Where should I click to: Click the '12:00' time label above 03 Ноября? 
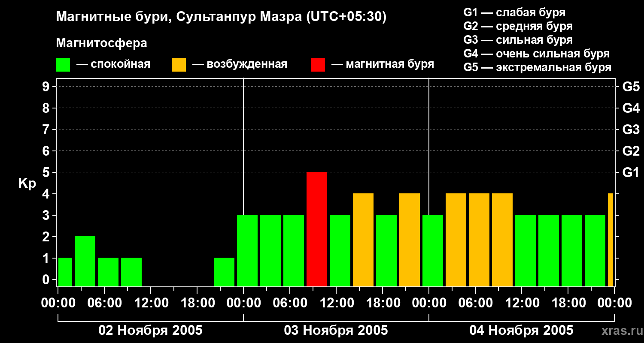tap(336, 303)
